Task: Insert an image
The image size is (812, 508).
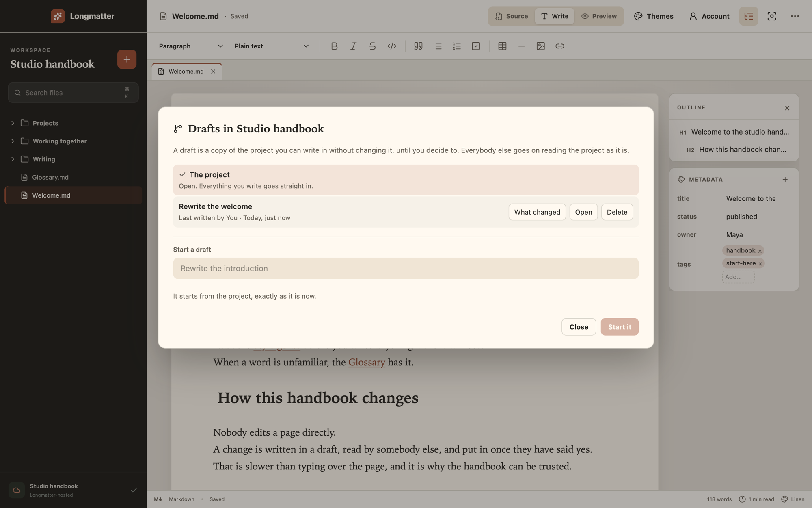Action: [x=540, y=46]
